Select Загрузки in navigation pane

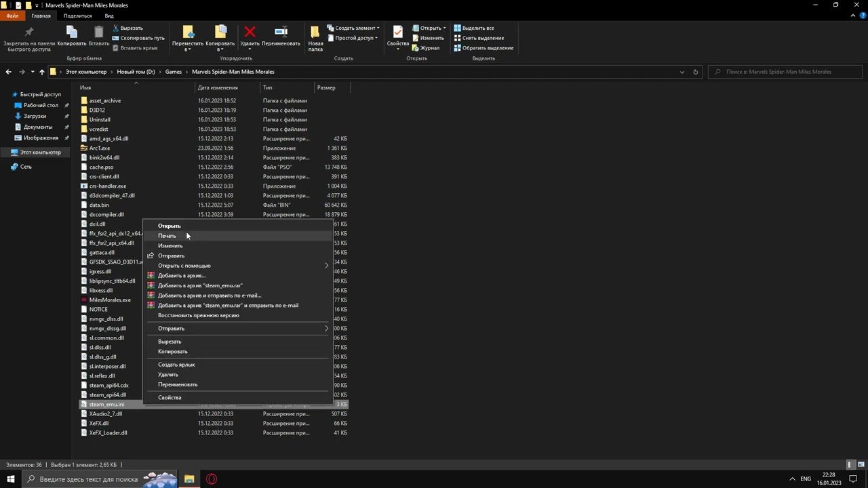(x=35, y=116)
